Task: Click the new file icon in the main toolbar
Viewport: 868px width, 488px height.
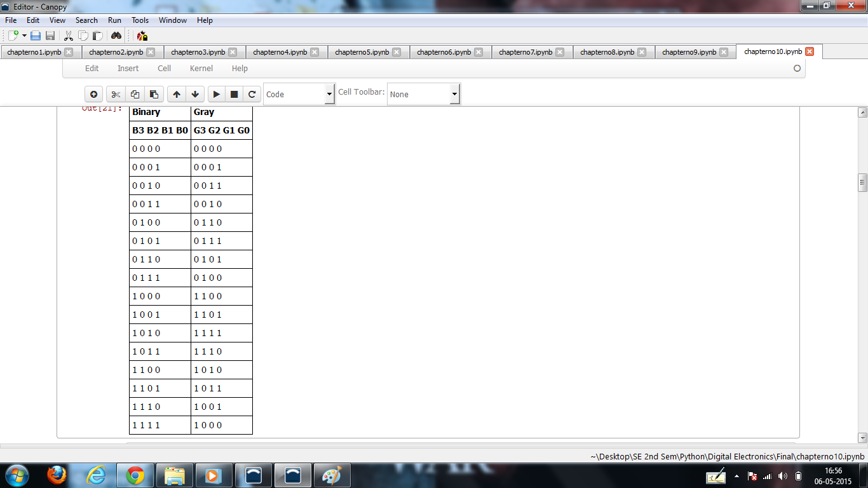Action: [13, 36]
